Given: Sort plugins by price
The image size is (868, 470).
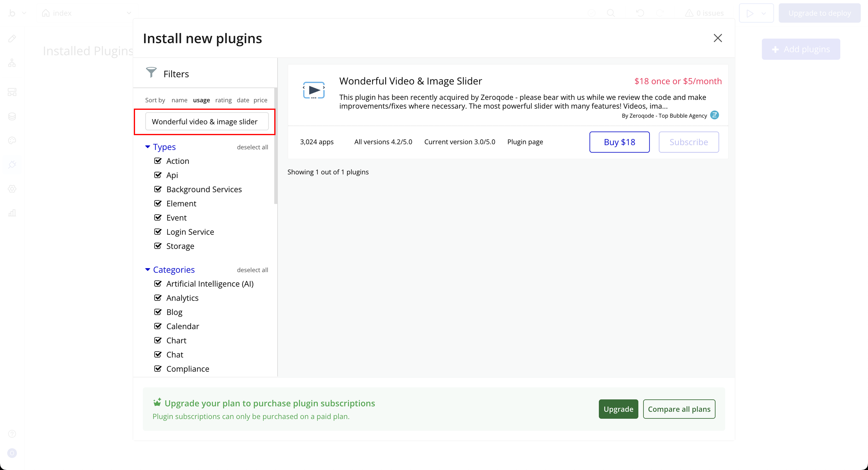Looking at the screenshot, I should coord(260,100).
